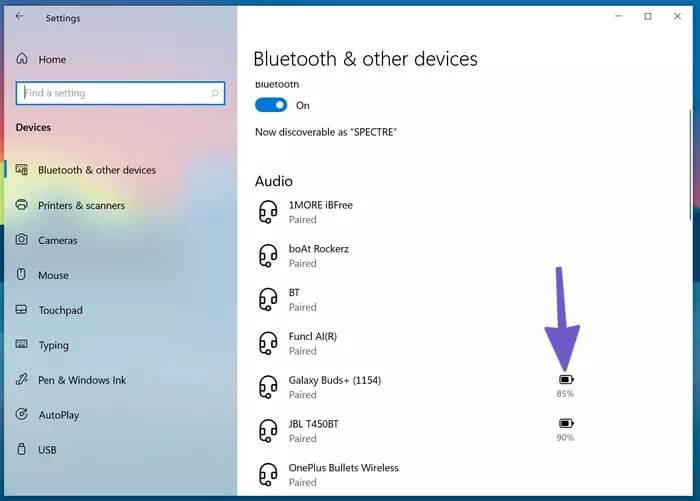Click the On label beside the toggle

303,105
